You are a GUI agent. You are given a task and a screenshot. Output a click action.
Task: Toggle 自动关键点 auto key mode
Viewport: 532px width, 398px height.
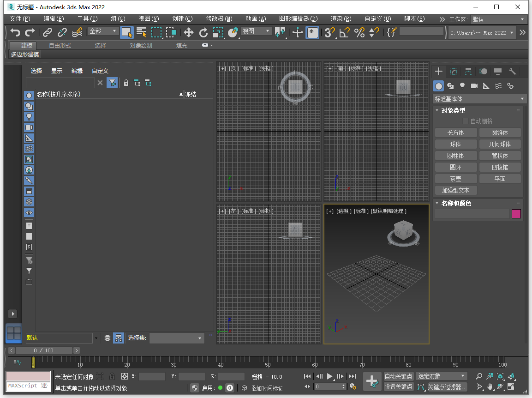click(399, 376)
